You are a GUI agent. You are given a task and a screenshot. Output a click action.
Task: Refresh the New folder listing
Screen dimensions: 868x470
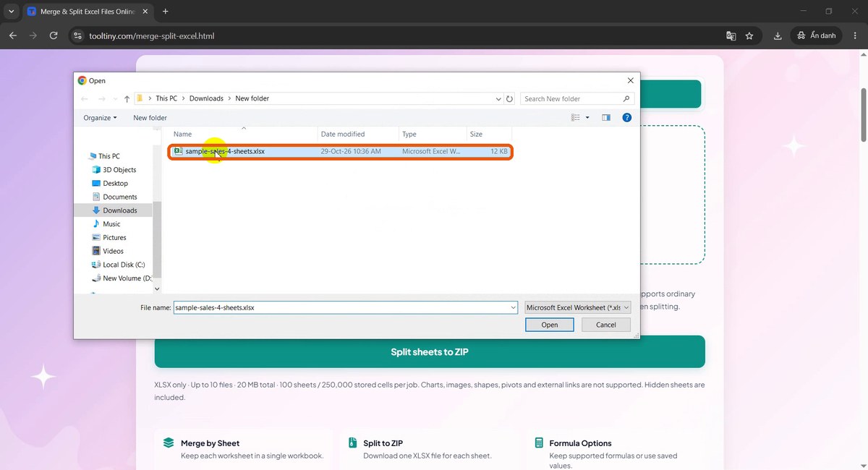(510, 98)
